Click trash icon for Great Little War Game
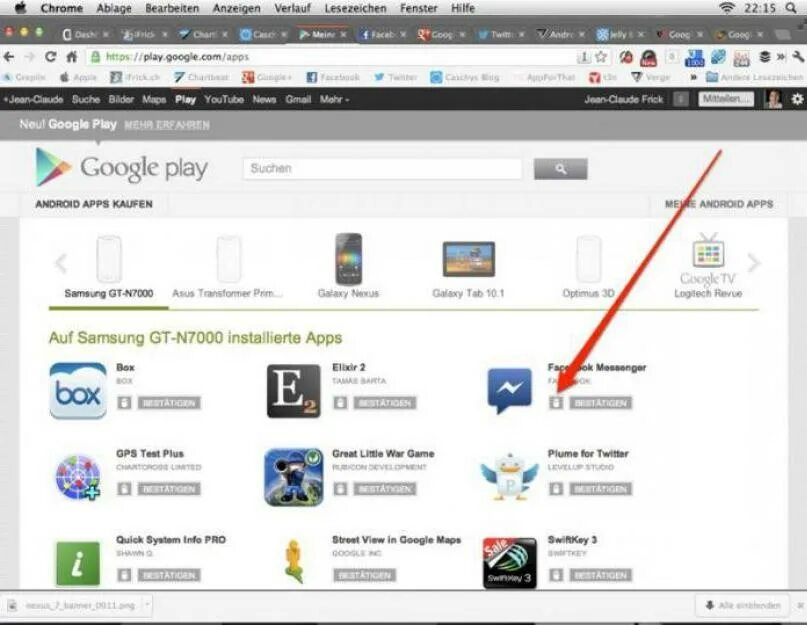The height and width of the screenshot is (625, 807). (x=340, y=489)
